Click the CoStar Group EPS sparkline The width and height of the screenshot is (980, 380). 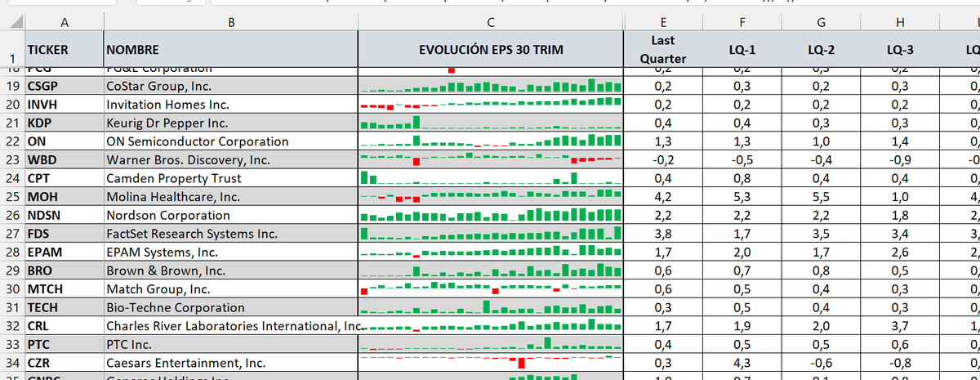[490, 86]
